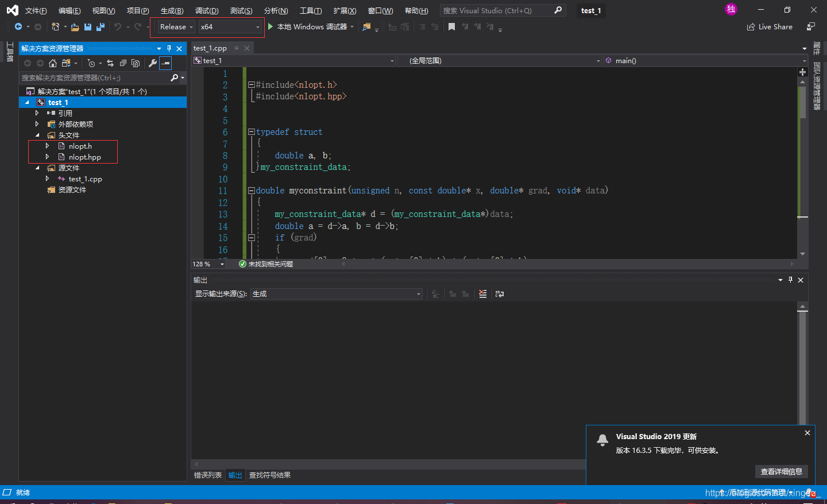The width and height of the screenshot is (827, 504).
Task: Expand the 引用 tree node
Action: [37, 113]
